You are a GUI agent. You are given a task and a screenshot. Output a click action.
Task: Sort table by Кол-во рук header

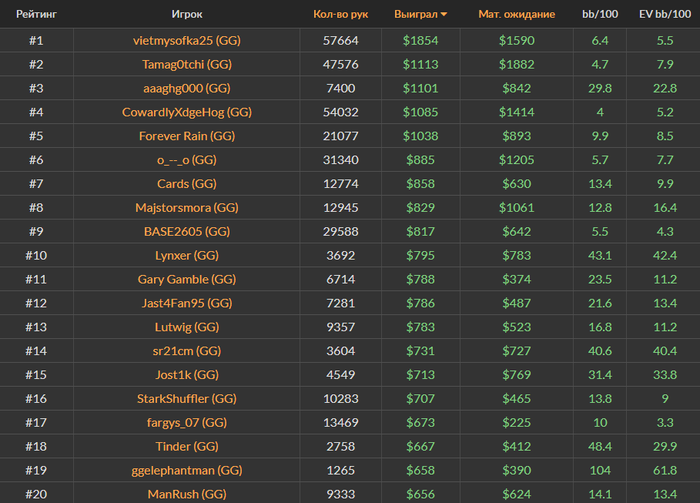coord(341,14)
